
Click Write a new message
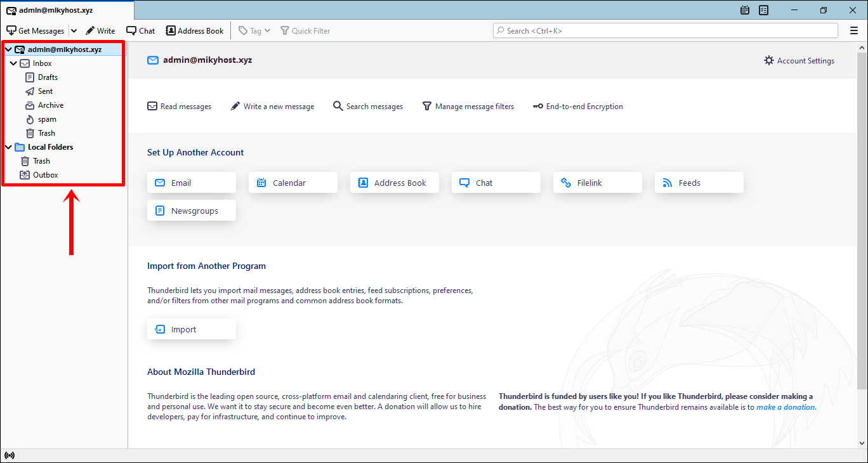pyautogui.click(x=272, y=107)
